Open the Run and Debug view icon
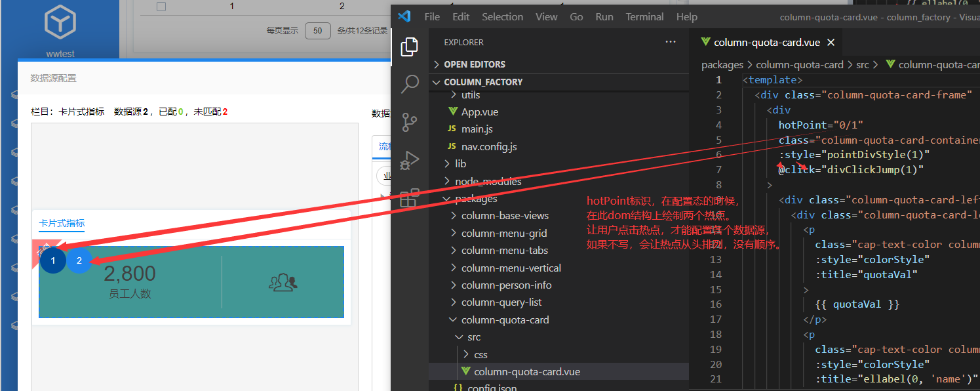Screen dimensions: 980x391 click(410, 160)
